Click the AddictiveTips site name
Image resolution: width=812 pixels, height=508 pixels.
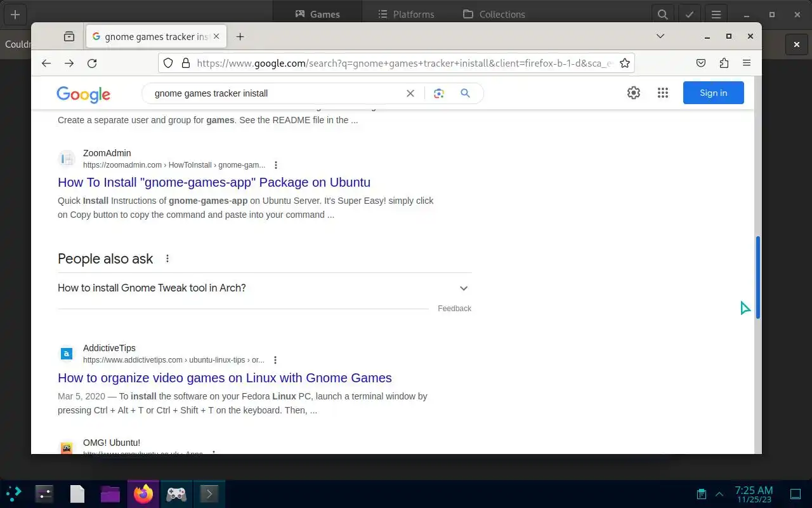click(x=109, y=348)
